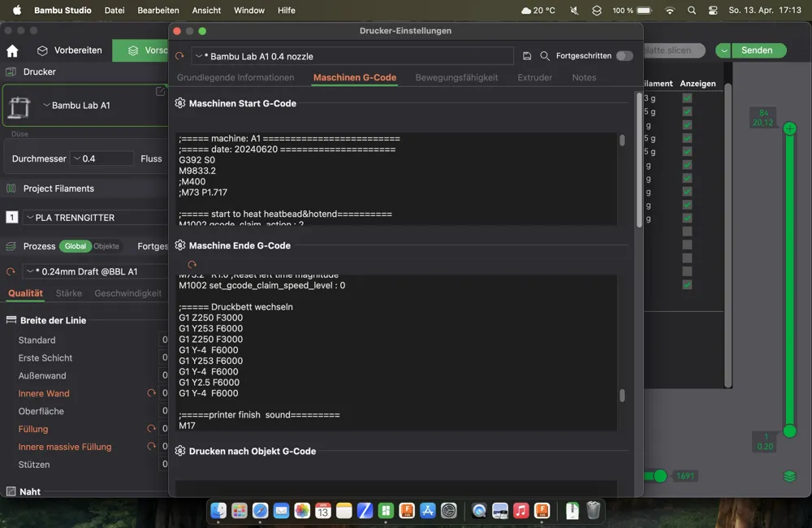Expand the Durchmesser 0.4 nozzle dropdown
The image size is (812, 528).
(101, 158)
